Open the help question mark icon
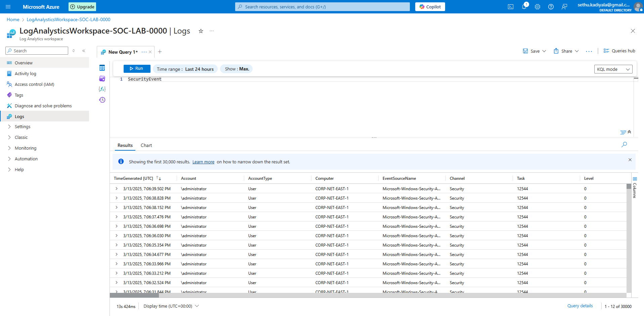 point(551,7)
